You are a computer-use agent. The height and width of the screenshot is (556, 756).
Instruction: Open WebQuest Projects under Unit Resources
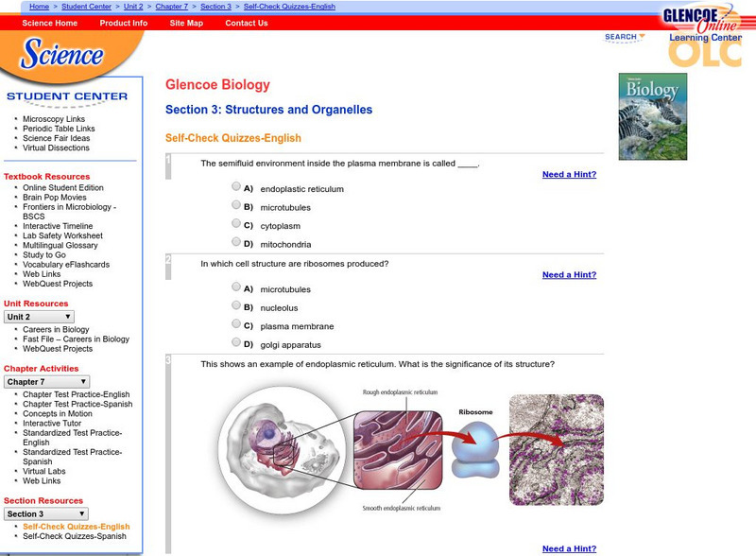58,349
